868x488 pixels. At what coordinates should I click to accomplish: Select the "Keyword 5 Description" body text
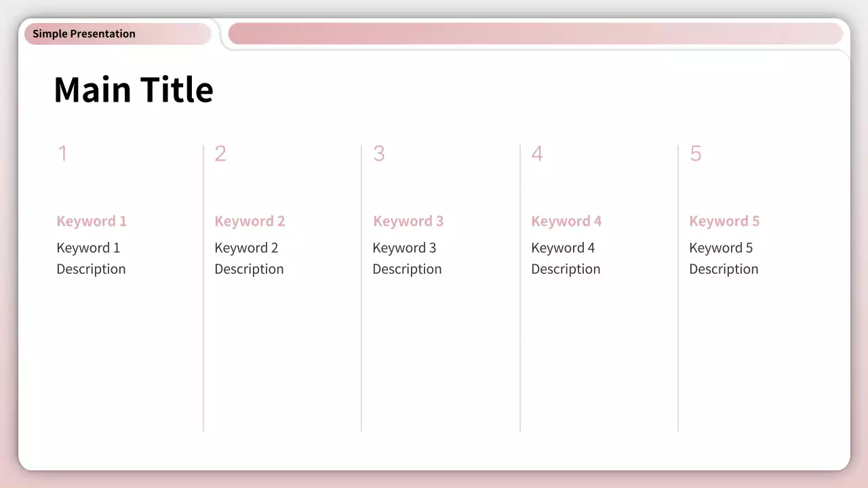tap(724, 258)
